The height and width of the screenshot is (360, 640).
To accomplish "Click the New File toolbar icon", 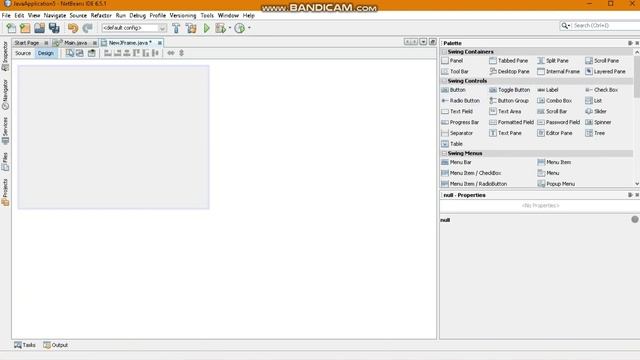I will 11,28.
